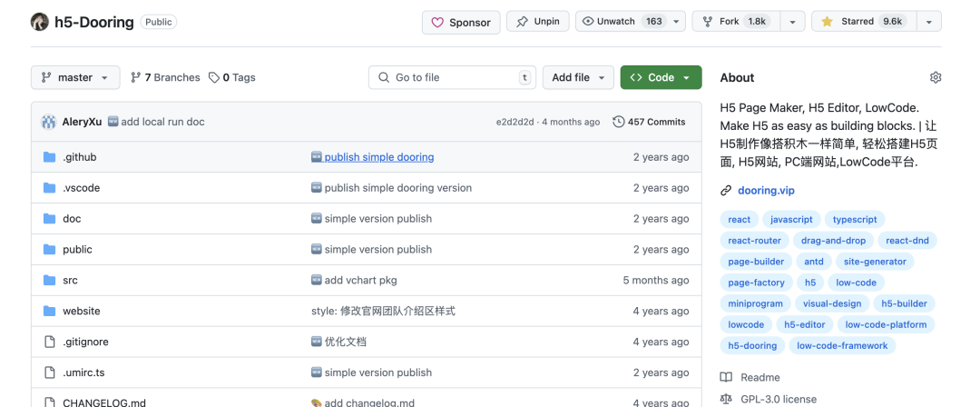Screen dimensions: 980x407
Task: Select the typescript topic tag
Action: point(855,219)
